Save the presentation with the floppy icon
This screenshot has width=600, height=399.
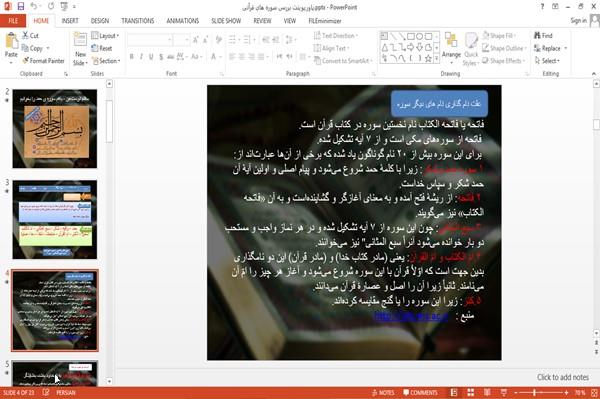pos(21,6)
